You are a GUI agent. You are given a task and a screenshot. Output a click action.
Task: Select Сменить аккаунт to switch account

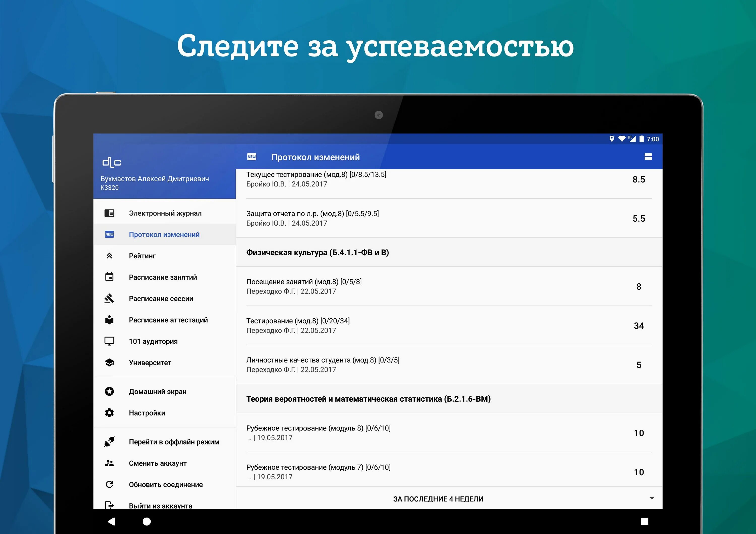tap(157, 463)
